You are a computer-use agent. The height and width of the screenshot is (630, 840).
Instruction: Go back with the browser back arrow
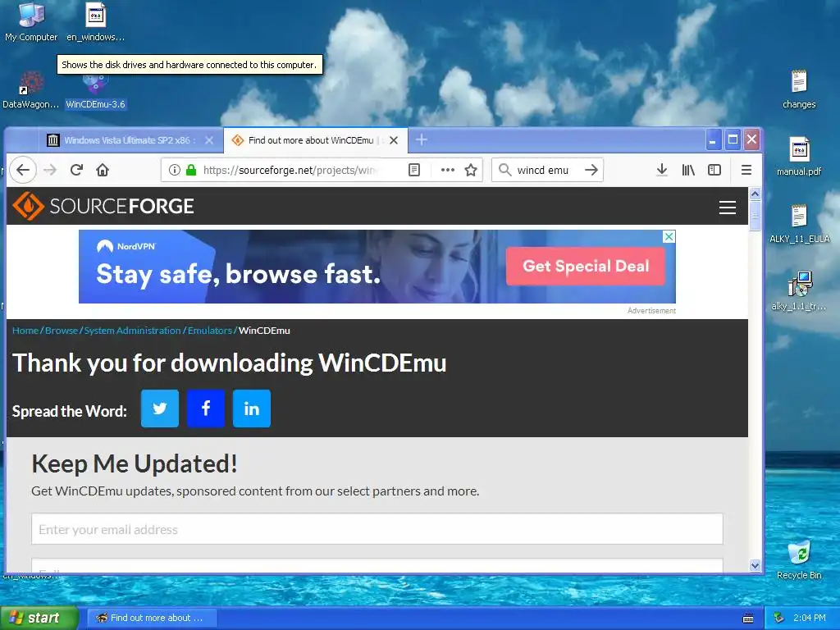pos(22,171)
